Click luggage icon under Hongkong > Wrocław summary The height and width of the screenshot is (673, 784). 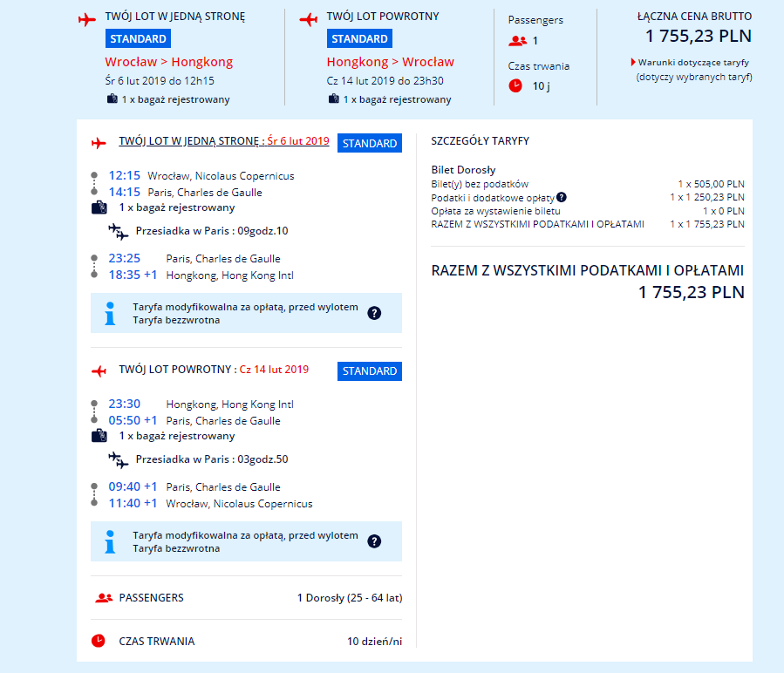point(333,99)
